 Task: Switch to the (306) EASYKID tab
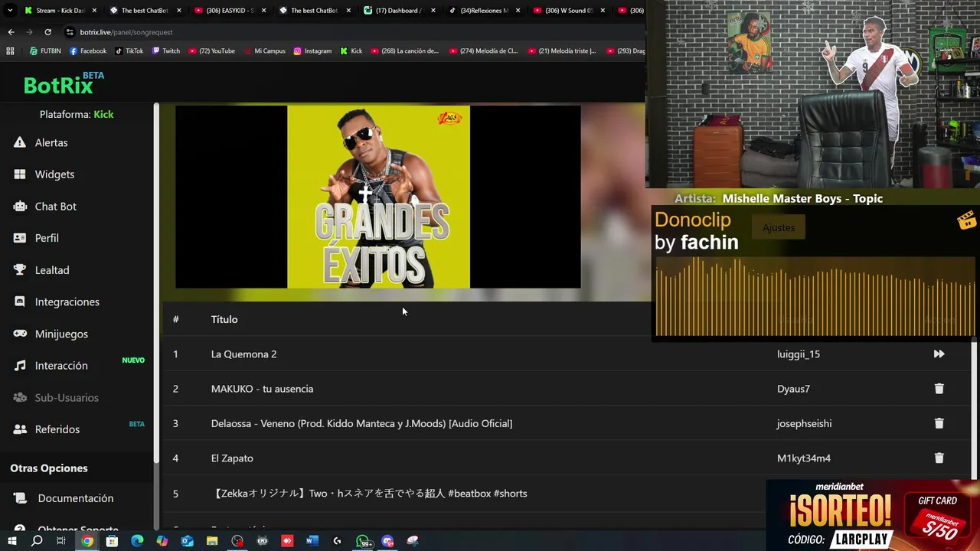[x=230, y=11]
